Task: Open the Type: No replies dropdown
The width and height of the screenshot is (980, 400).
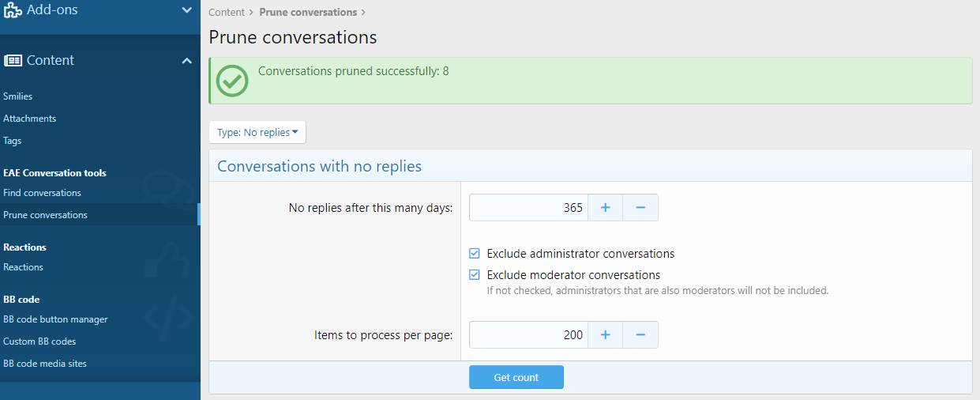Action: click(257, 133)
